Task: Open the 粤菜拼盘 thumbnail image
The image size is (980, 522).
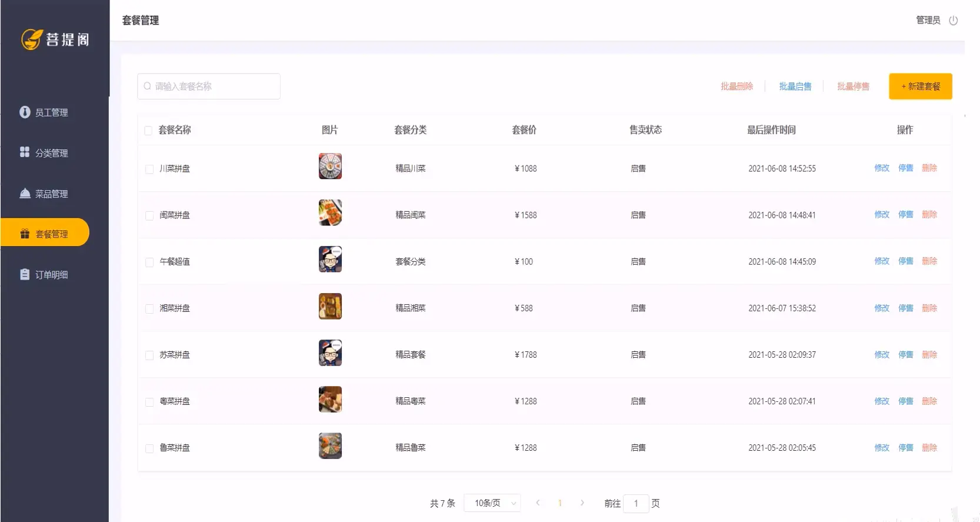Action: click(330, 400)
